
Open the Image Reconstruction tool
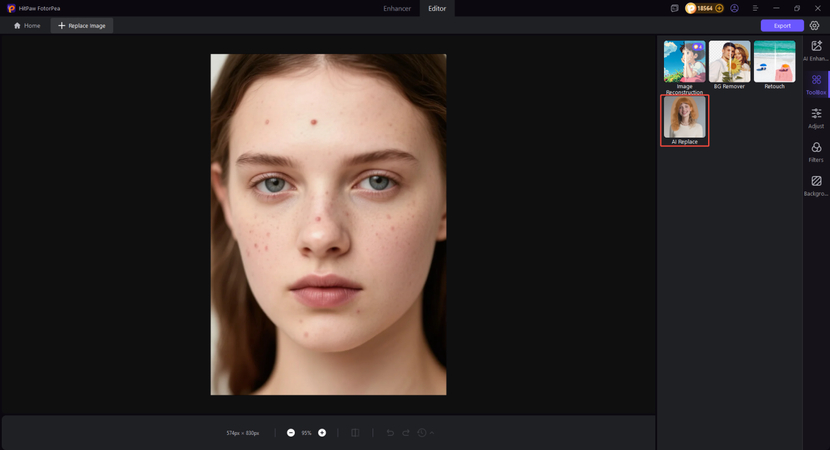(x=684, y=67)
